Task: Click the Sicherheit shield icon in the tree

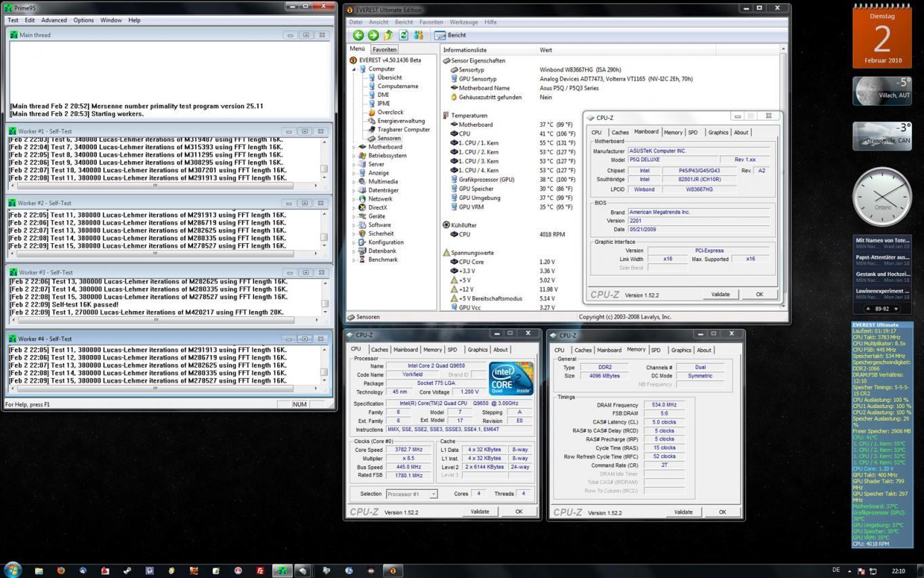Action: (x=362, y=234)
